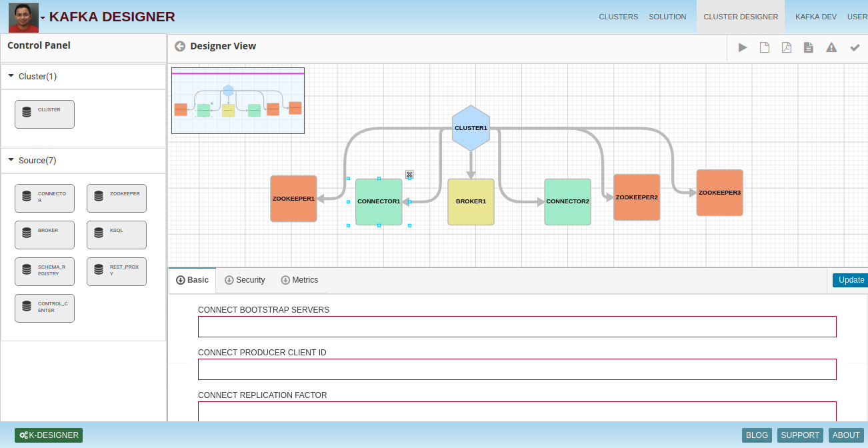Click the CONNECT BOOTSTRAP SERVERS input field
The width and height of the screenshot is (868, 448).
[517, 327]
